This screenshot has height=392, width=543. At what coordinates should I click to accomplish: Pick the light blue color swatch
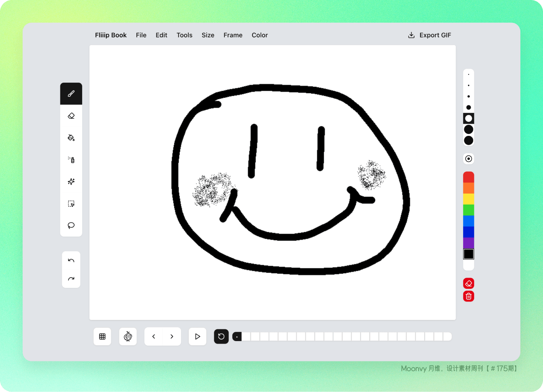point(469,221)
